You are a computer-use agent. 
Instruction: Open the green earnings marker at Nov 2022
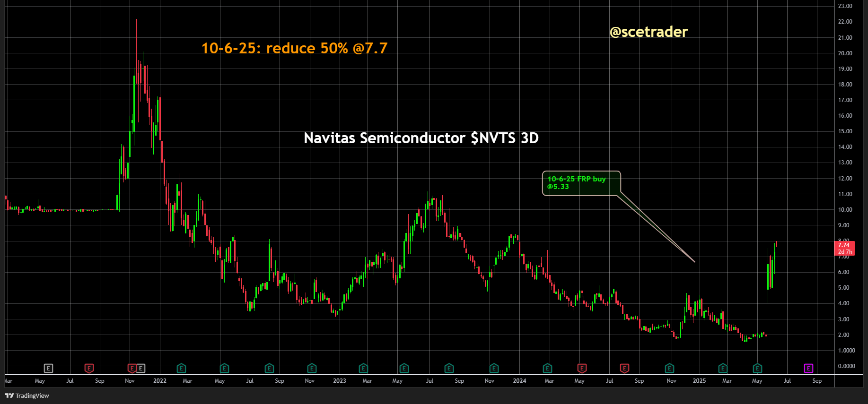tap(312, 368)
